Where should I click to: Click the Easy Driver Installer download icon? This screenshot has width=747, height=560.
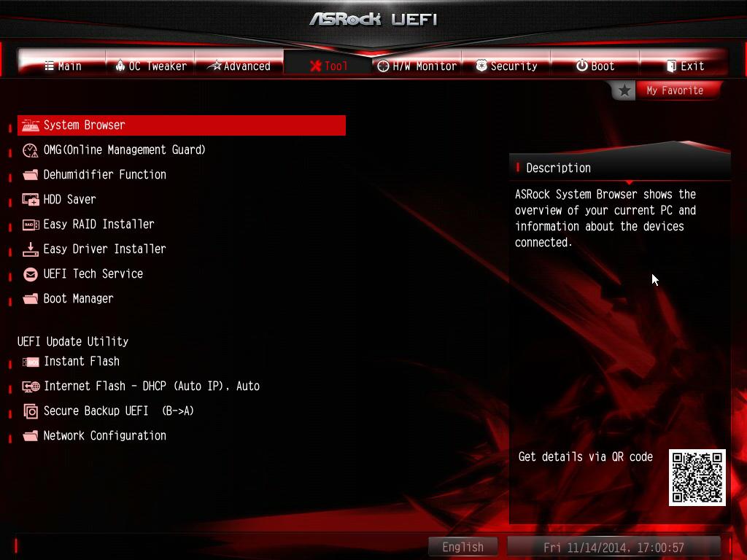pos(31,249)
